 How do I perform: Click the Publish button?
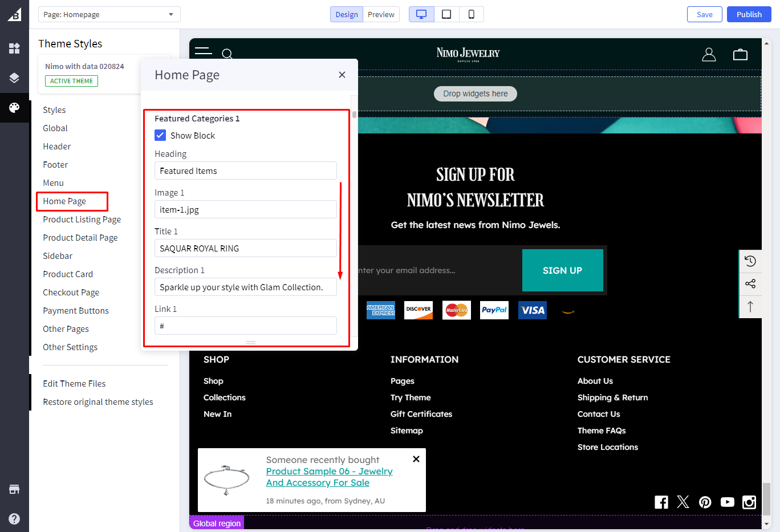749,14
